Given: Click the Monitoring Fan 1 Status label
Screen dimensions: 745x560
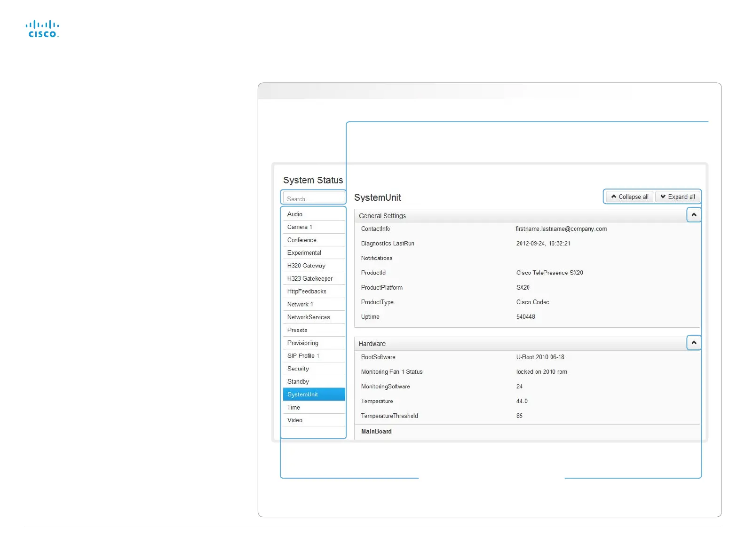Looking at the screenshot, I should pyautogui.click(x=392, y=372).
